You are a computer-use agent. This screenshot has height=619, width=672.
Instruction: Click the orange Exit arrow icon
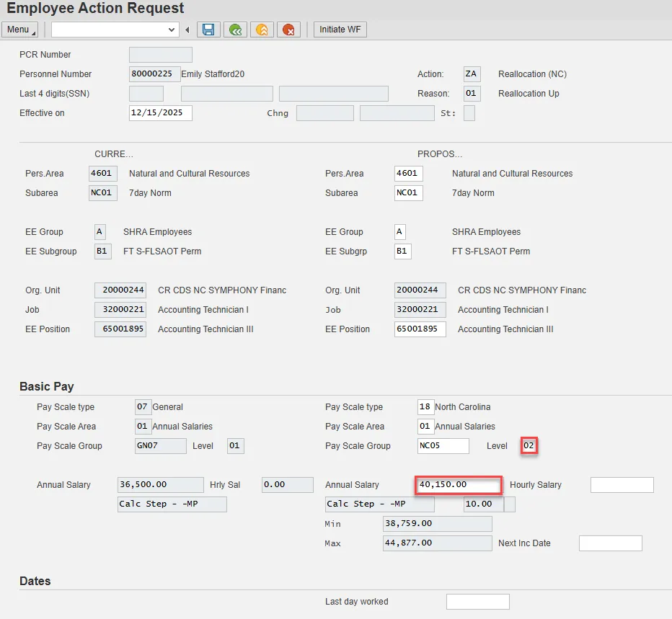[x=262, y=30]
